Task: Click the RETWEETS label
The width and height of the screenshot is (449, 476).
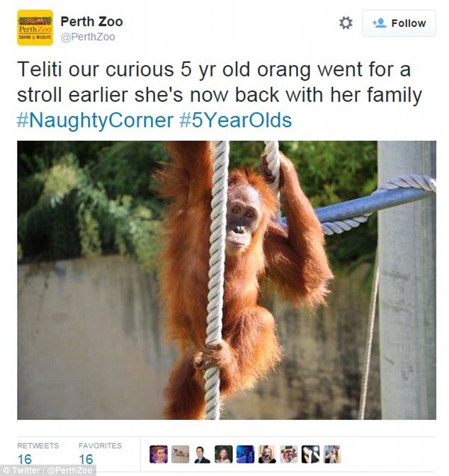Action: coord(38,446)
